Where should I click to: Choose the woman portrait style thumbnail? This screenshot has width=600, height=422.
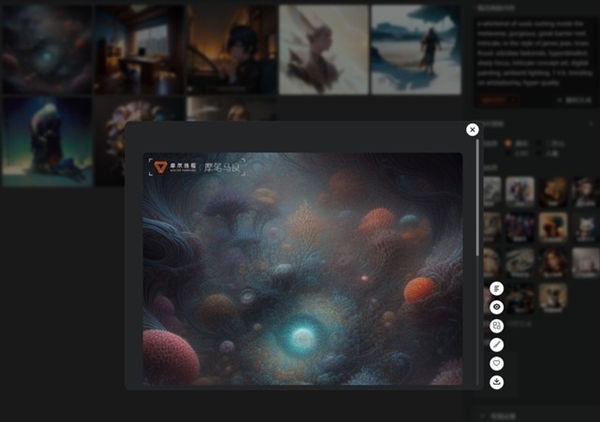(x=553, y=262)
